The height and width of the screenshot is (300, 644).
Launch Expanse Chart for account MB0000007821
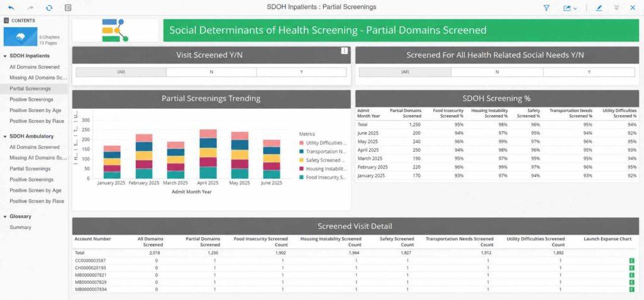631,275
